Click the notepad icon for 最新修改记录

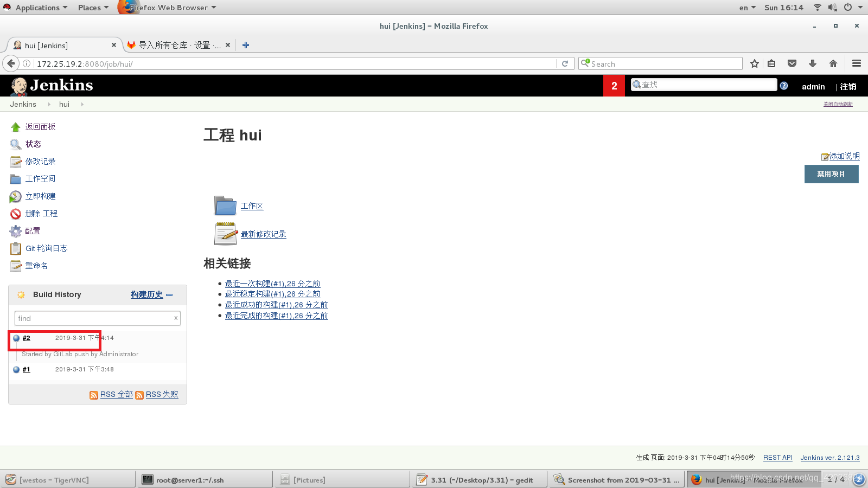(x=225, y=234)
